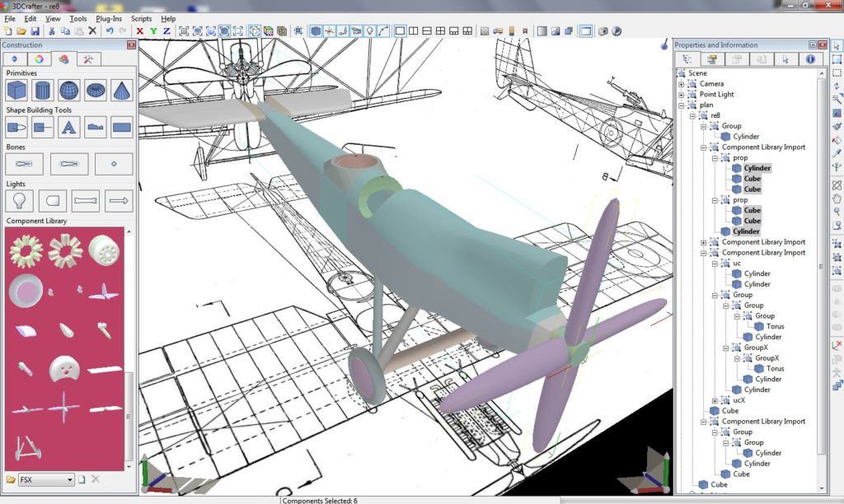Open the Plug-Ins menu
This screenshot has width=844, height=504.
tap(108, 18)
